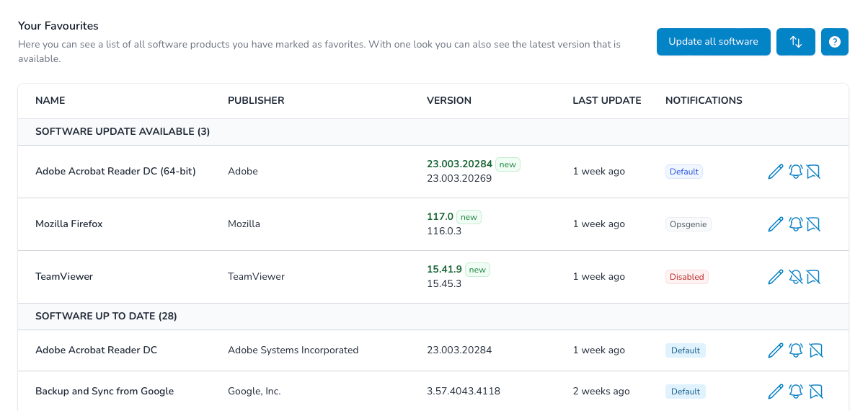The height and width of the screenshot is (411, 868).
Task: Select the Adobe Acrobat Reader DC (64-bit) name
Action: tap(115, 172)
